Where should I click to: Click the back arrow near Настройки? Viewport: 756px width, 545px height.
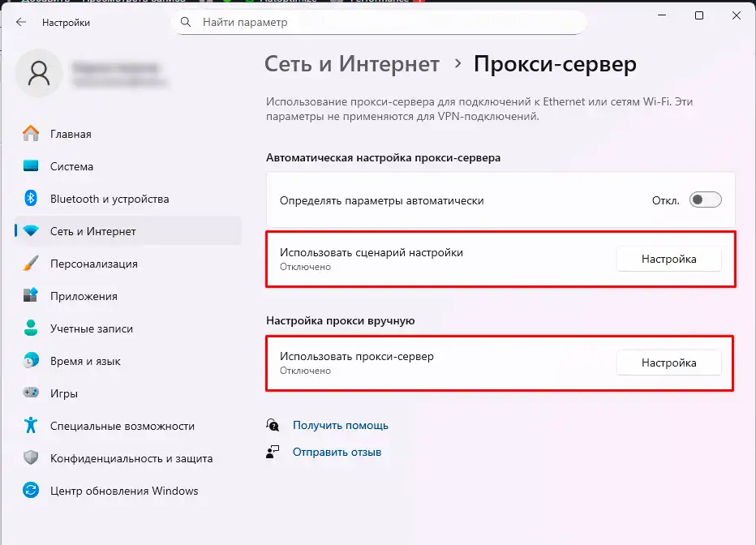(x=22, y=23)
